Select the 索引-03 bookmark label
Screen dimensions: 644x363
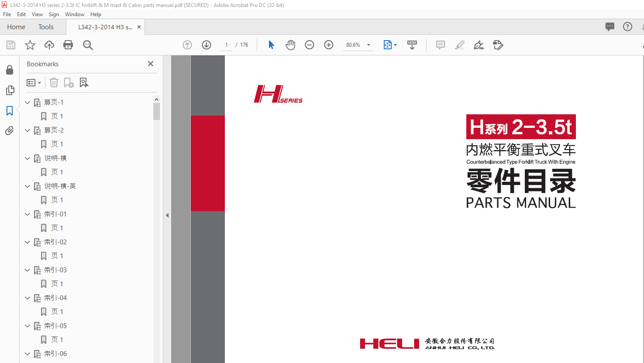pyautogui.click(x=55, y=270)
